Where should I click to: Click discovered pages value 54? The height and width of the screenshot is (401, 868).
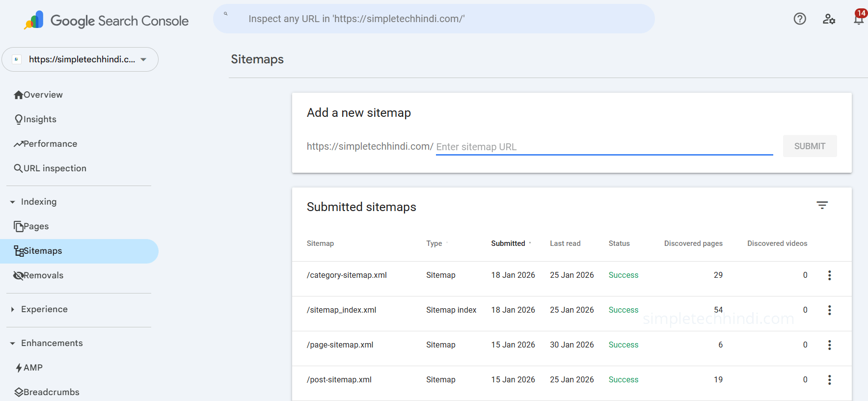pos(718,310)
